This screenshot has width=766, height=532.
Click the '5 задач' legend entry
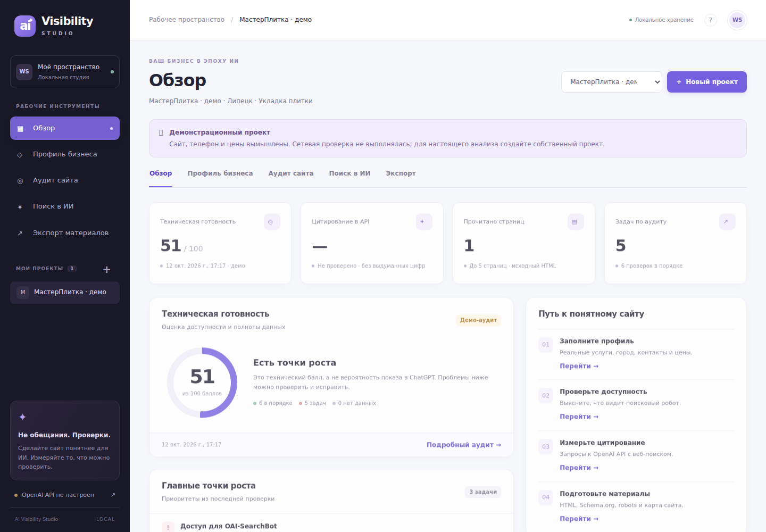click(x=312, y=403)
